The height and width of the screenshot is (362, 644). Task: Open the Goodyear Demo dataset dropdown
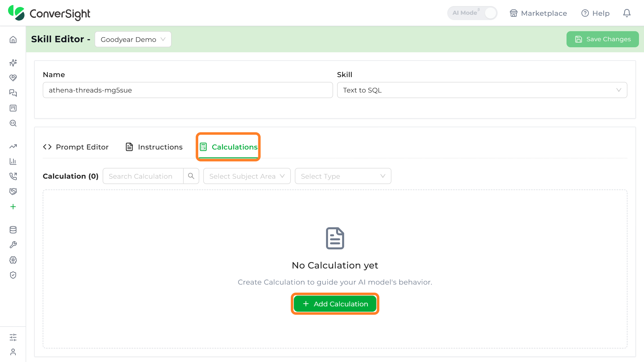click(x=133, y=40)
